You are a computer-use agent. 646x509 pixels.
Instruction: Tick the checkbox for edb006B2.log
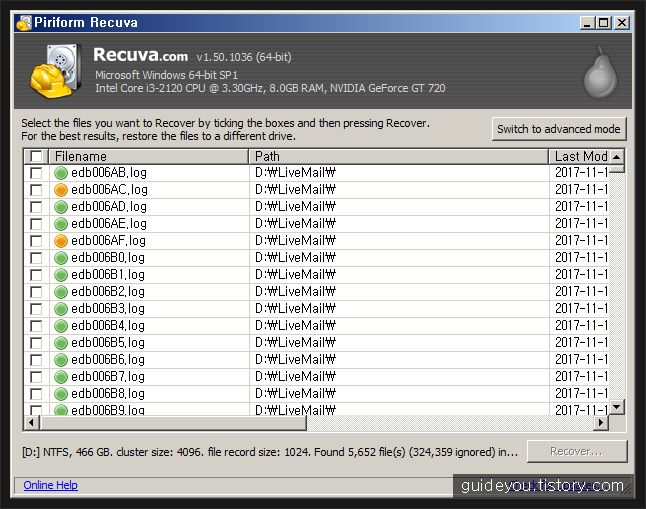[36, 292]
